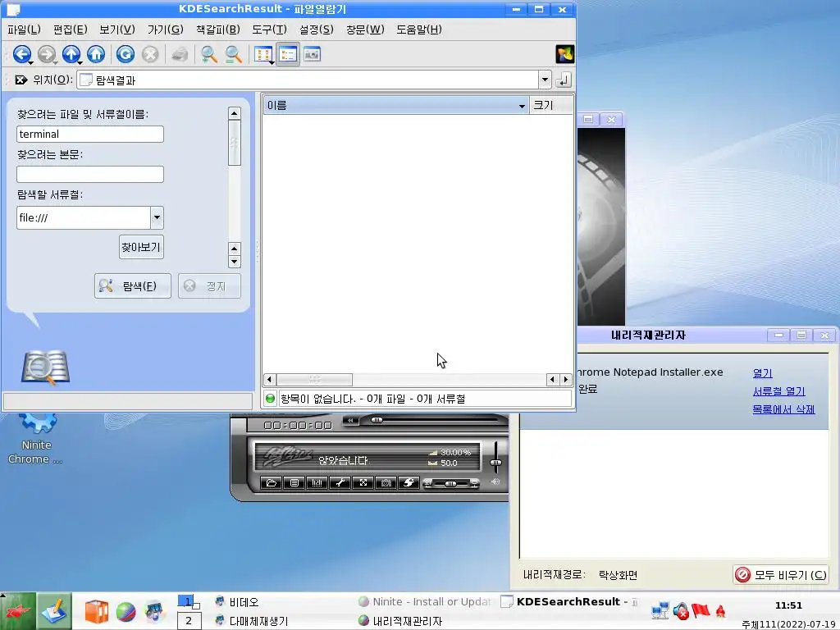Click the Print toolbar icon
Viewport: 840px width, 630px height.
tap(180, 54)
